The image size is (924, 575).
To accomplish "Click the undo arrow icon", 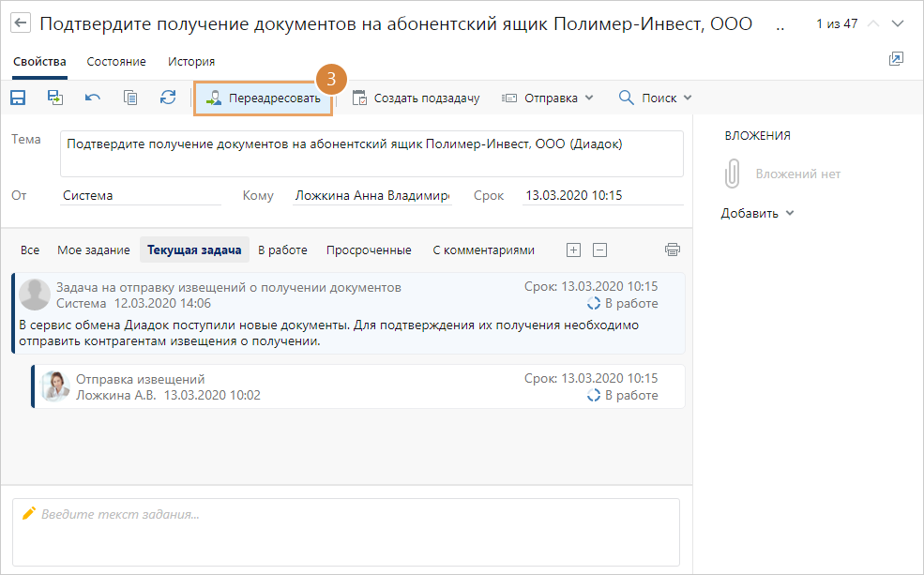I will [92, 98].
